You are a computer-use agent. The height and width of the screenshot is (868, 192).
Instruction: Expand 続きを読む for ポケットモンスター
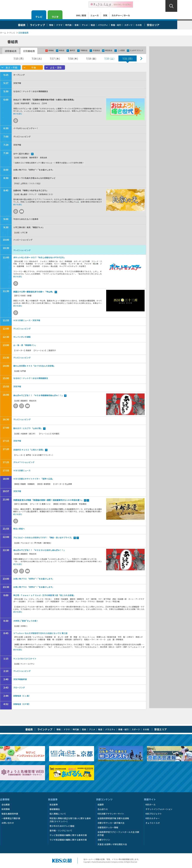tap(18, 277)
